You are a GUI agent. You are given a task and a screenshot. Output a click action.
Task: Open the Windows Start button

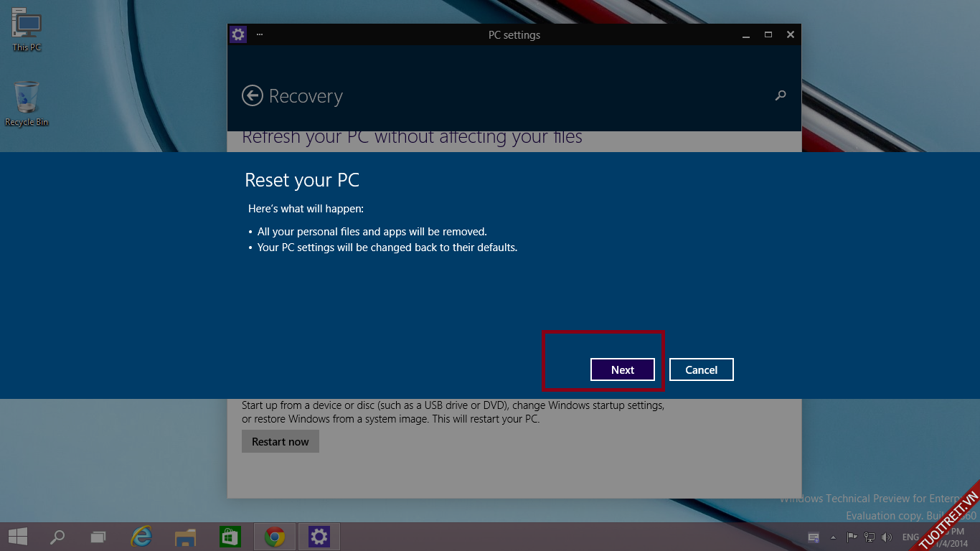click(18, 537)
